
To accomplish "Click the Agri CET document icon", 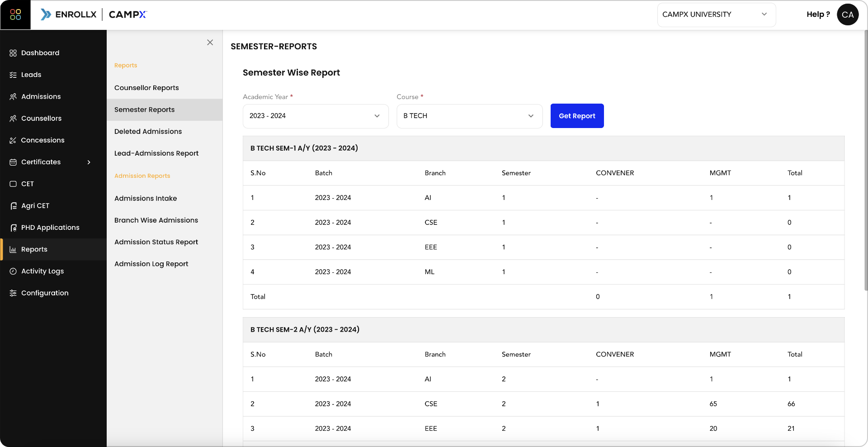I will point(13,205).
